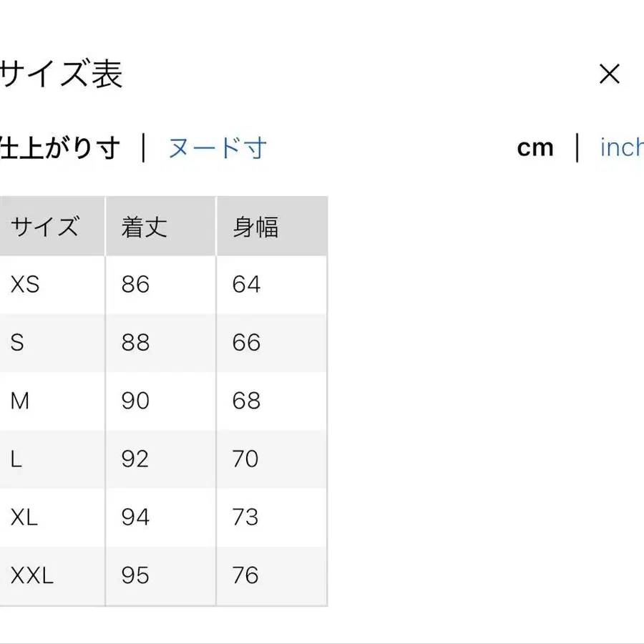The height and width of the screenshot is (644, 644).
Task: Click the 68 width value for M
Action: pos(245,401)
